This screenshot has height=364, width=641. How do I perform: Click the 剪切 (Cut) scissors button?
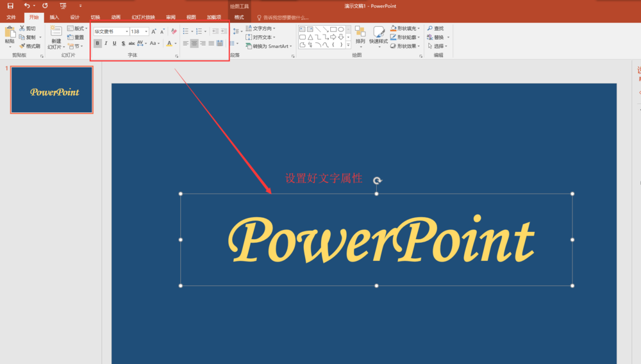click(28, 28)
